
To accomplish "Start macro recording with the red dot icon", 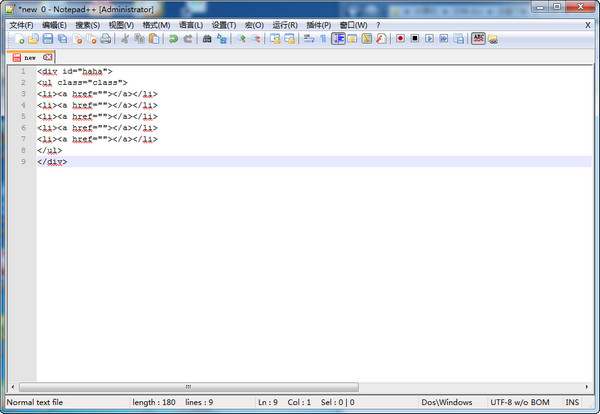I will coord(399,39).
